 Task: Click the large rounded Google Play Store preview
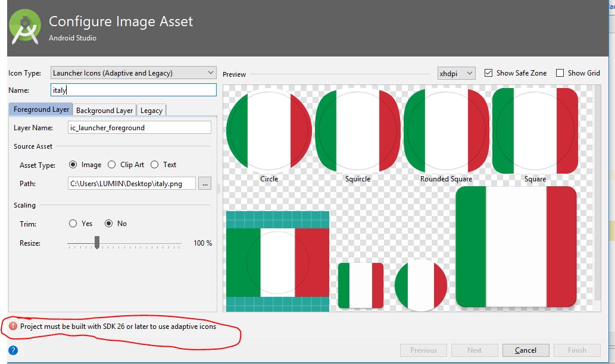516,247
